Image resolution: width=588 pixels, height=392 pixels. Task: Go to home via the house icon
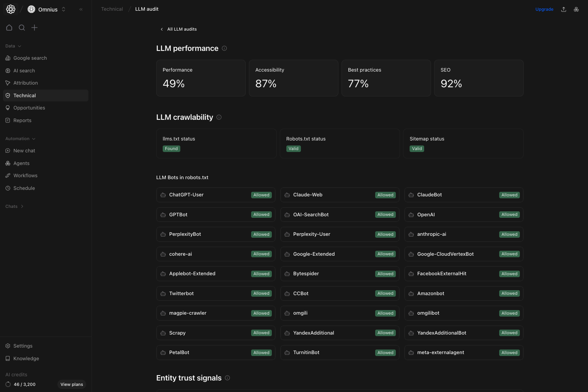pos(9,28)
